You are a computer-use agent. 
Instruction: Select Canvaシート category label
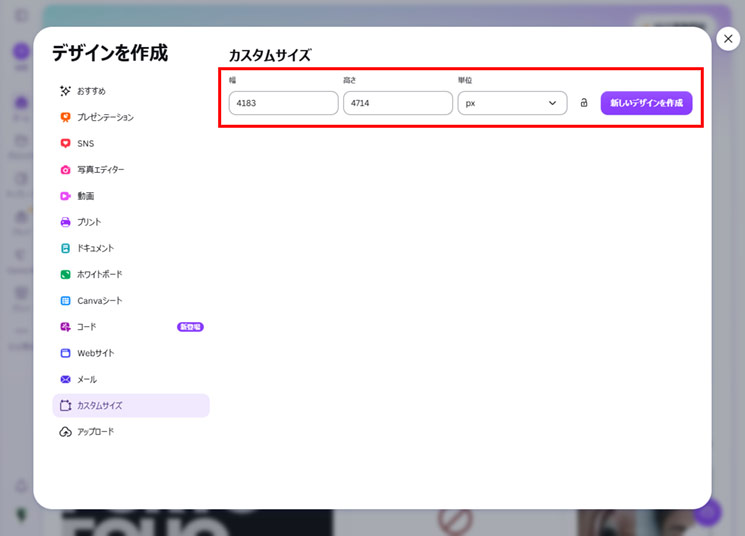click(x=100, y=301)
